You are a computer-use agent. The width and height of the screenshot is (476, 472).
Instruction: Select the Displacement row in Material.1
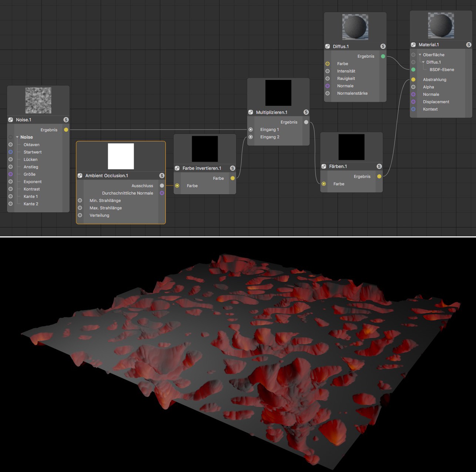coord(436,102)
